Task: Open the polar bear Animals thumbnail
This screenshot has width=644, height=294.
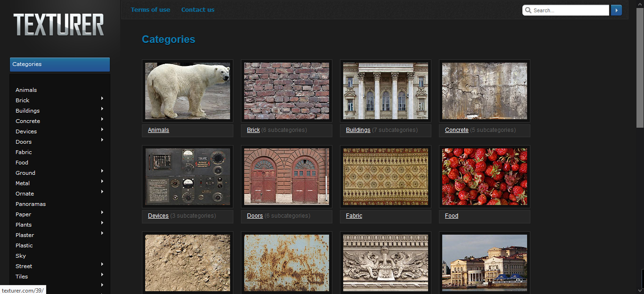Action: point(188,91)
